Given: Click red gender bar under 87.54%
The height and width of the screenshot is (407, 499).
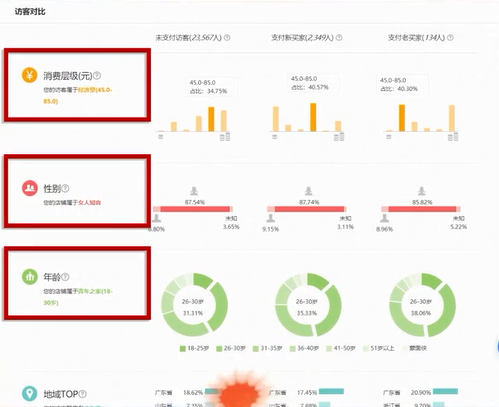Looking at the screenshot, I should [195, 209].
